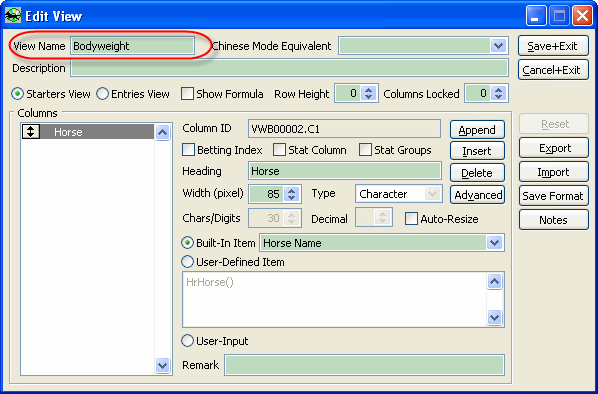Viewport: 598px width, 394px height.
Task: Increase Columns Locked with the up arrow
Action: (498, 90)
